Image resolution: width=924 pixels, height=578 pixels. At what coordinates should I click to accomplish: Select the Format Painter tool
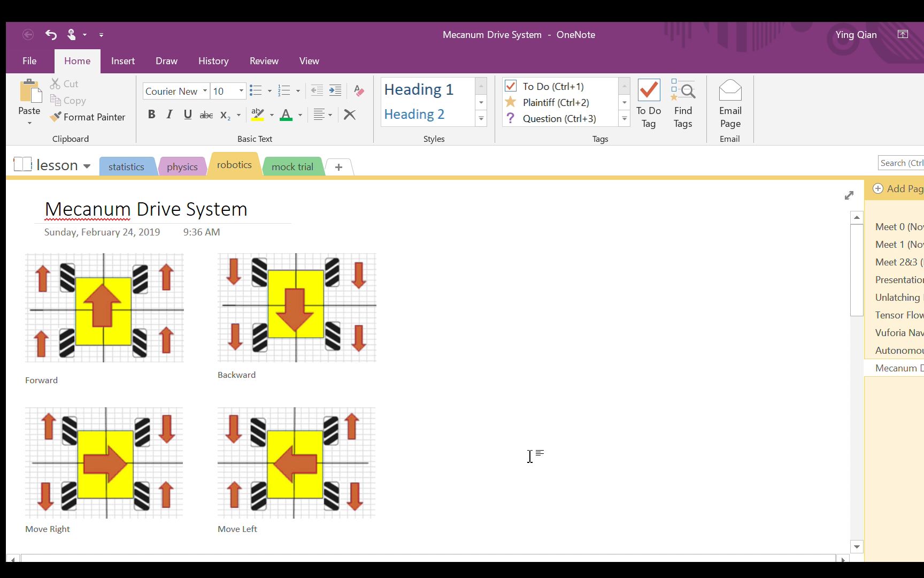point(88,117)
